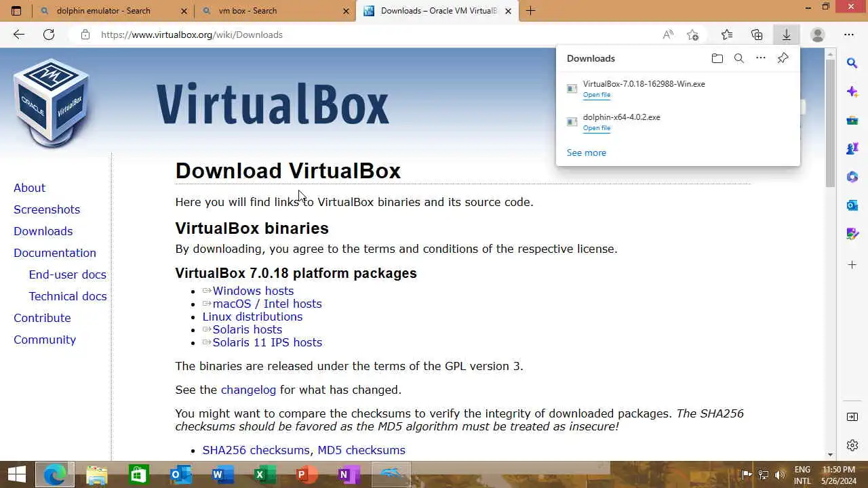Click the page vertical scrollbar thumb
The width and height of the screenshot is (868, 488).
click(830, 123)
